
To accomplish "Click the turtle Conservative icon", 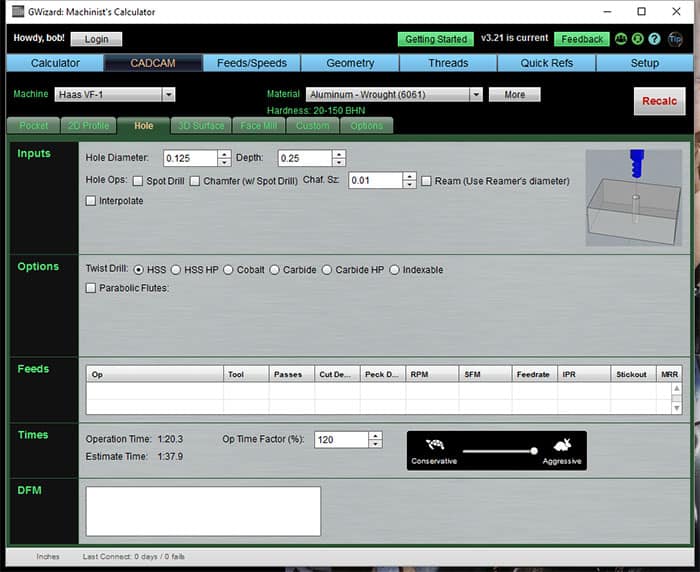I will [x=435, y=445].
